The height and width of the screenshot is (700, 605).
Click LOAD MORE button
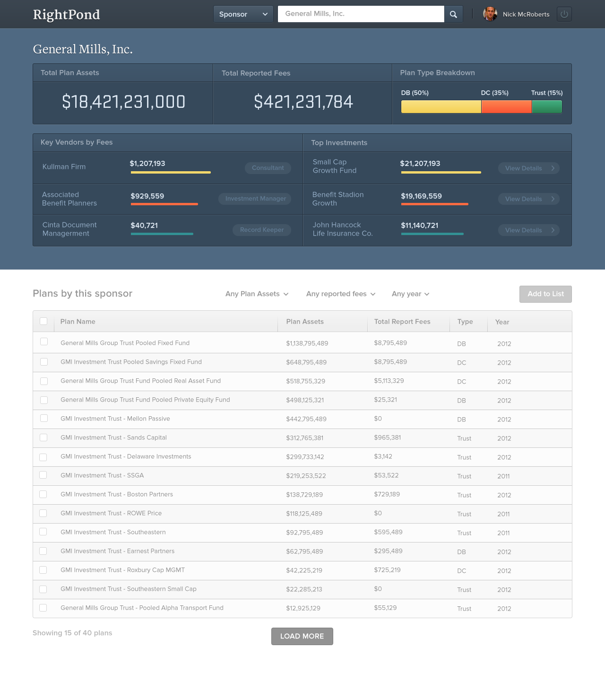click(302, 636)
